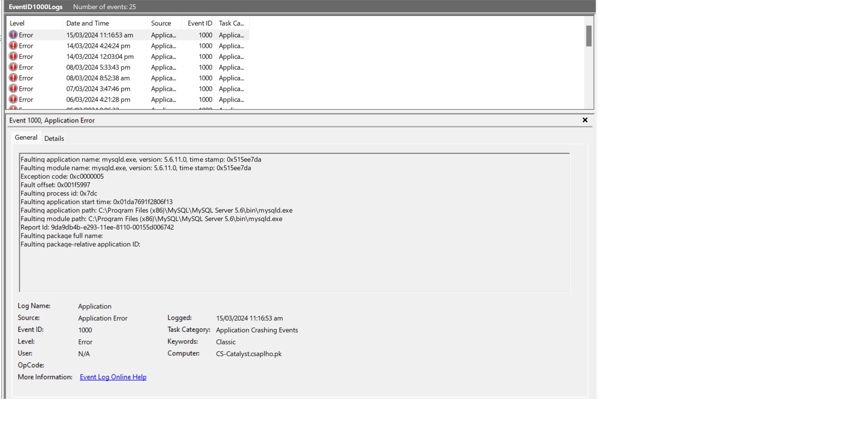Click error icon for 15/03/2024 11:16:53 am event
Screen dimensions: 868x440
point(13,35)
